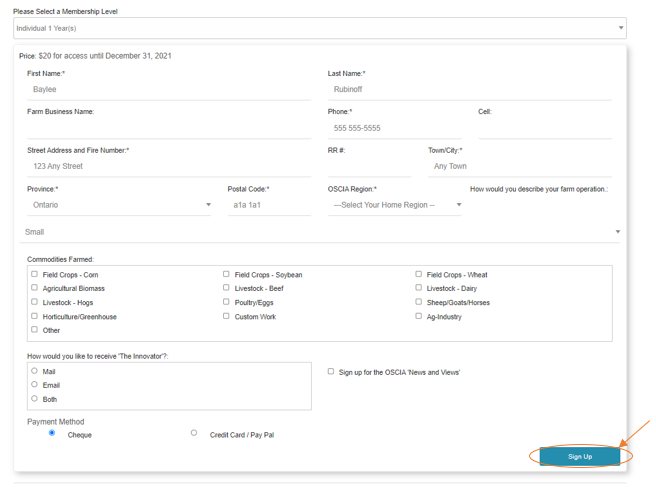Tick the Livestock - Beef checkbox
The height and width of the screenshot is (495, 656).
(226, 288)
